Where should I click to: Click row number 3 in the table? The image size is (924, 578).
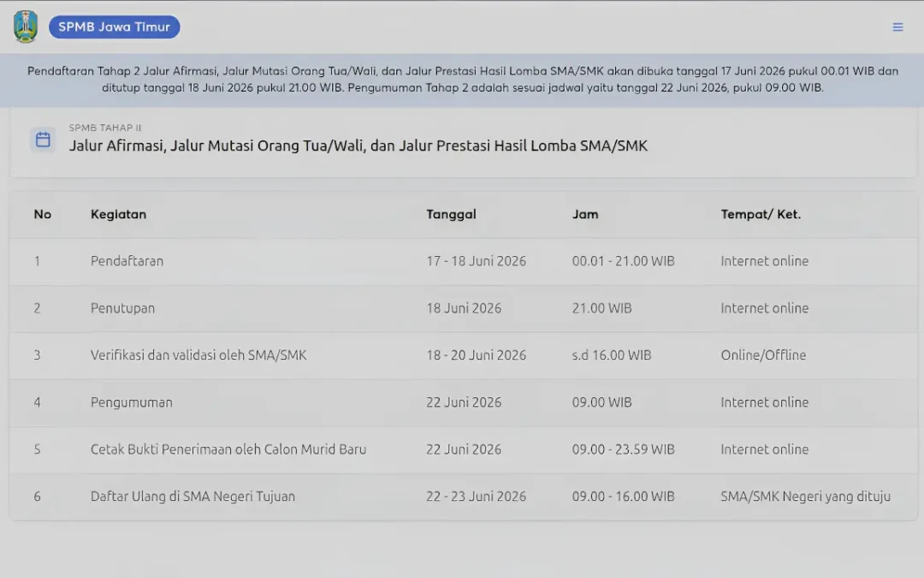(37, 355)
